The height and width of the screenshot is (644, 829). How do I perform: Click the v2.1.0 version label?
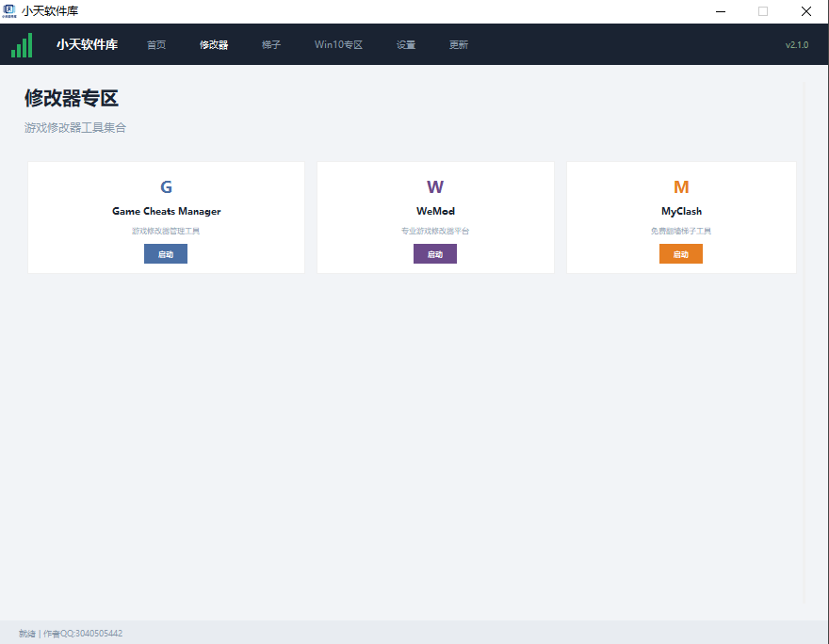pos(797,45)
